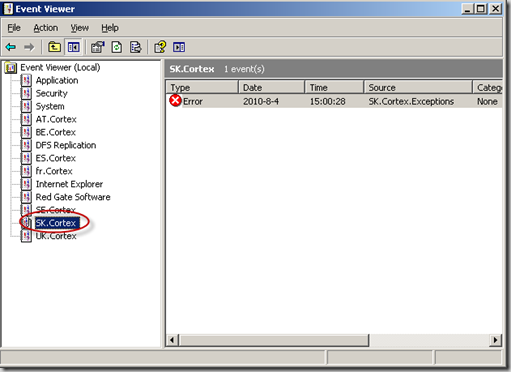
Task: Sort events by Date column header
Action: [271, 87]
